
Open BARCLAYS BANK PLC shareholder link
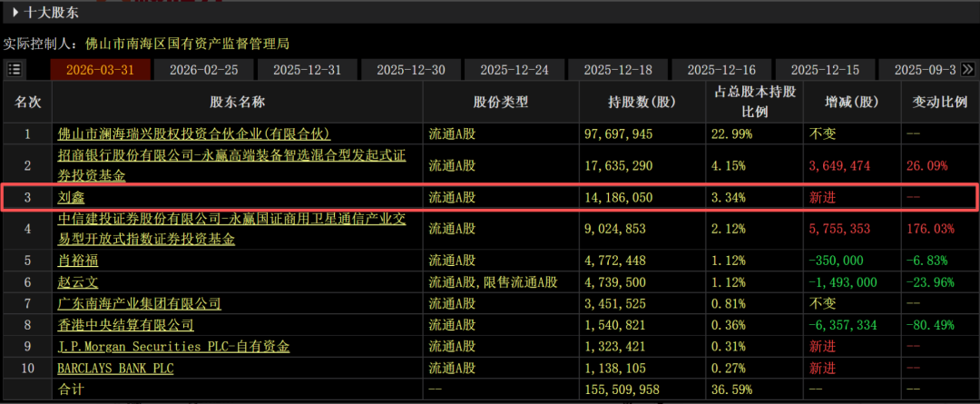[115, 368]
